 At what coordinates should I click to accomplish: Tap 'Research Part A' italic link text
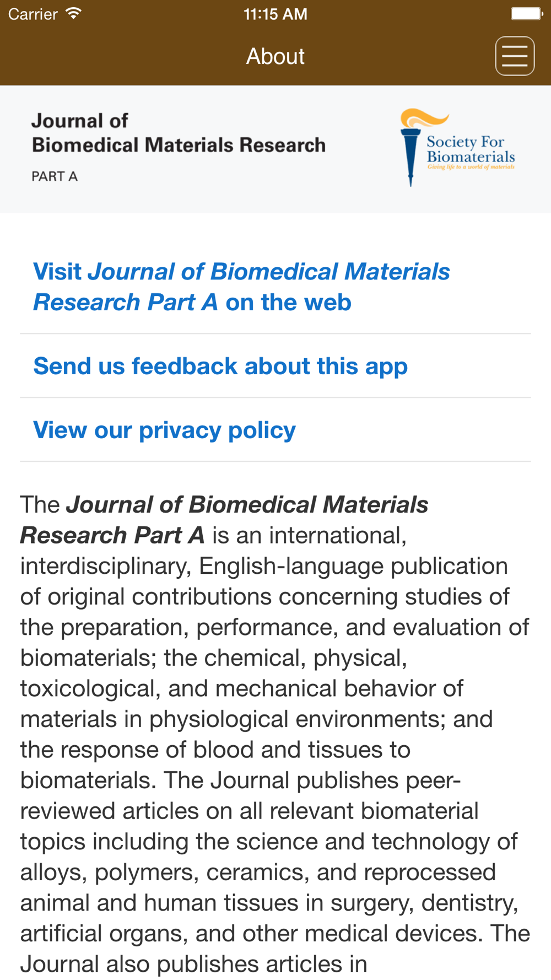click(x=126, y=302)
